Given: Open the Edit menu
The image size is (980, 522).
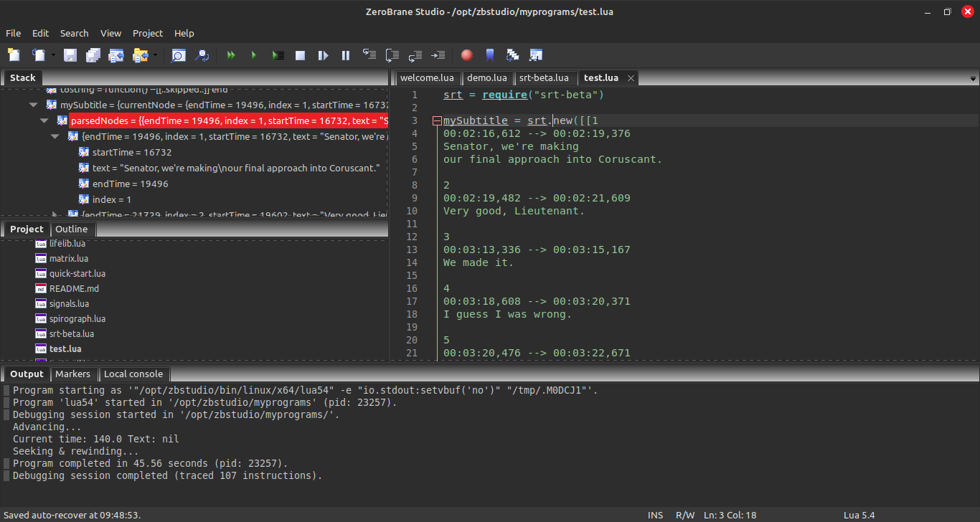Looking at the screenshot, I should click(40, 33).
